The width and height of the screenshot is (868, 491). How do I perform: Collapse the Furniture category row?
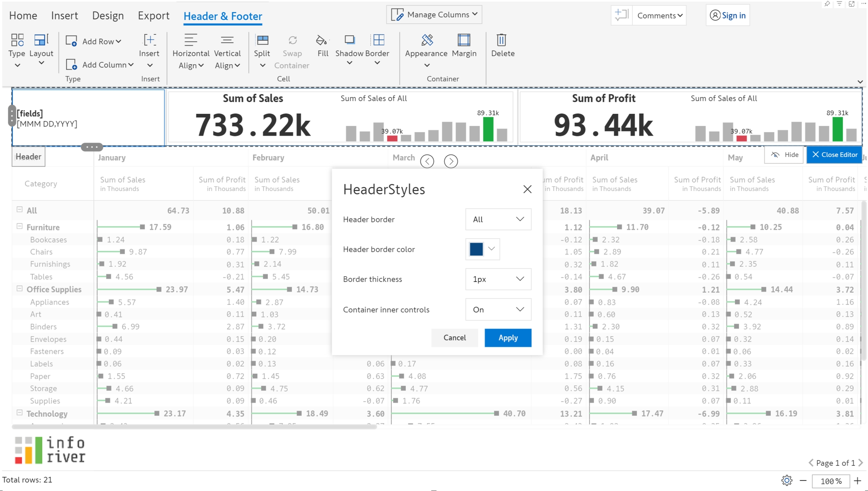20,226
